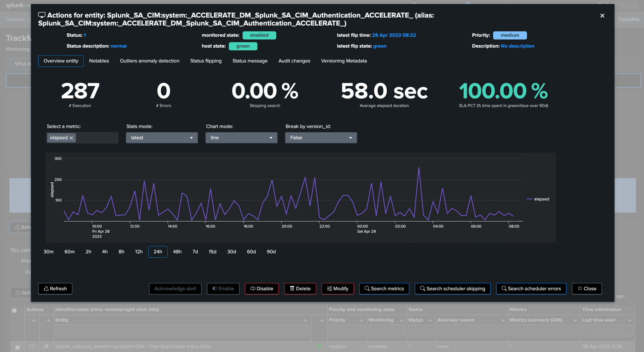Select the 30m time range
Screen dimensions: 644x352
tap(49, 252)
